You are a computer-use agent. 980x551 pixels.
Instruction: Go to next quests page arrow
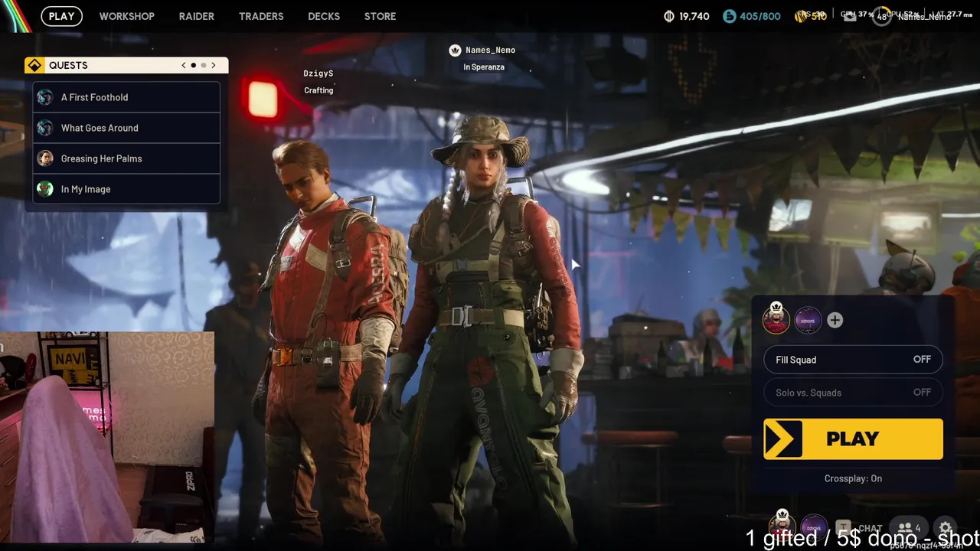coord(214,65)
